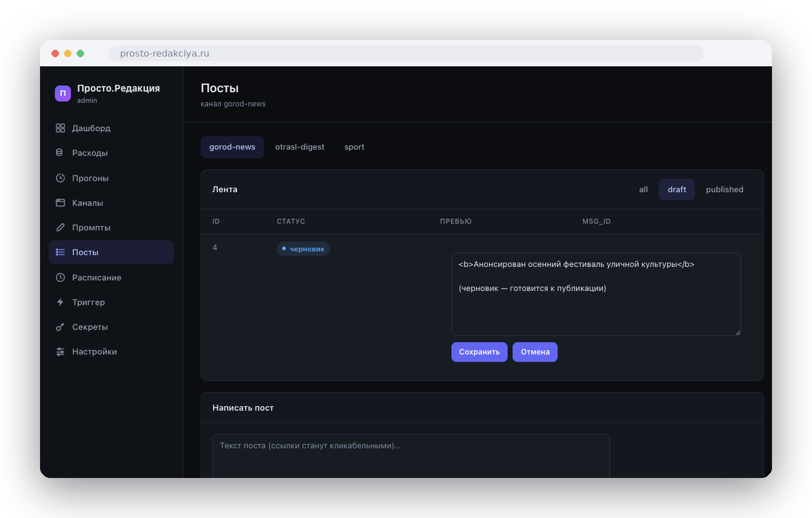Go to Триггер section
Image resolution: width=812 pixels, height=518 pixels.
(111, 302)
